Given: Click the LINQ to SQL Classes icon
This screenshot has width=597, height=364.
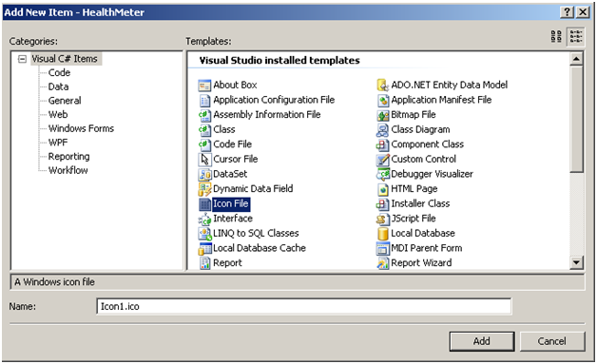Looking at the screenshot, I should (x=204, y=234).
